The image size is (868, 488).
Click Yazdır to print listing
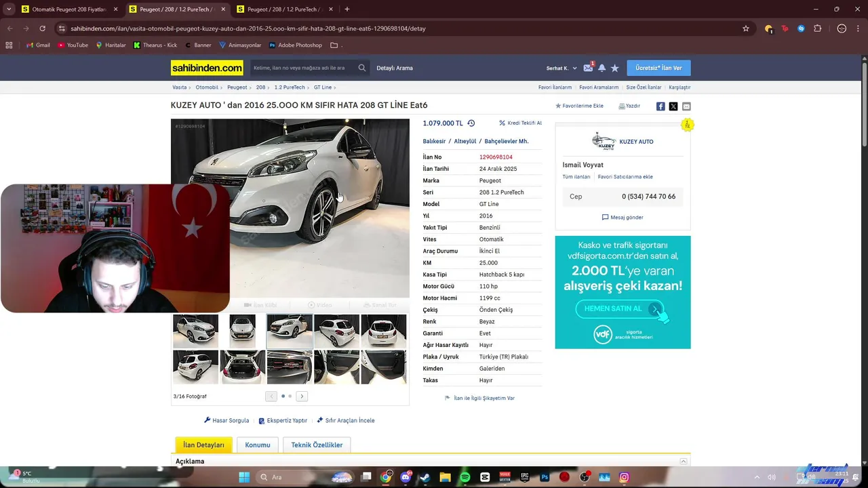[x=629, y=106]
